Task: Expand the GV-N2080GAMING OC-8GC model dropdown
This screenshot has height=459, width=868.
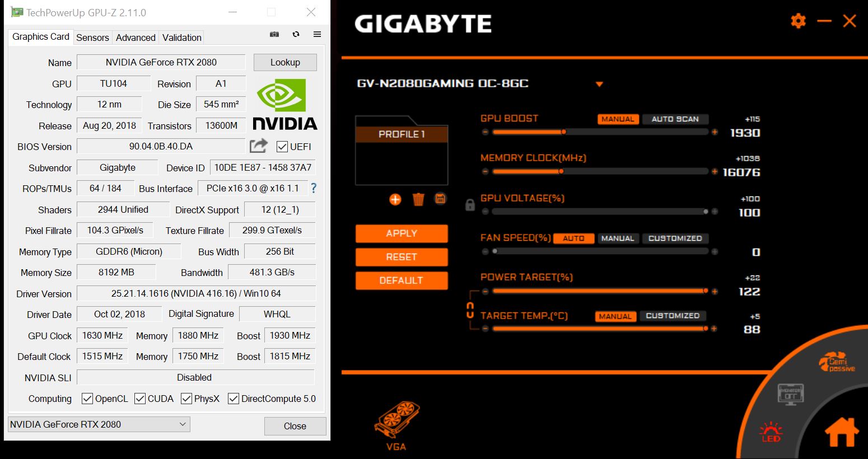Action: (x=599, y=85)
